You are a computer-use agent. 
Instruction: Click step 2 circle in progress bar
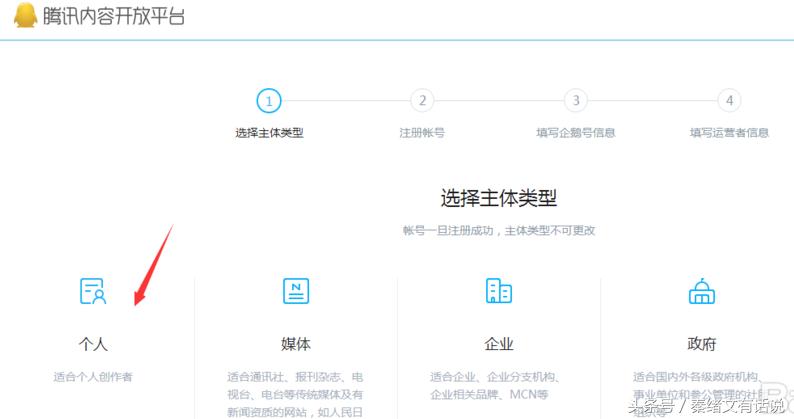pyautogui.click(x=422, y=101)
